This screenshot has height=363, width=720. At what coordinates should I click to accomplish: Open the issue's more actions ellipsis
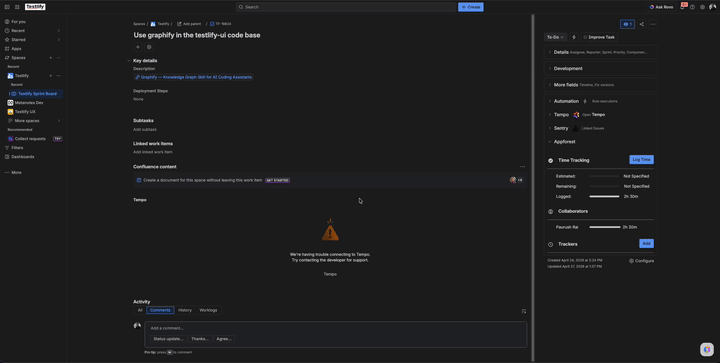tap(652, 24)
